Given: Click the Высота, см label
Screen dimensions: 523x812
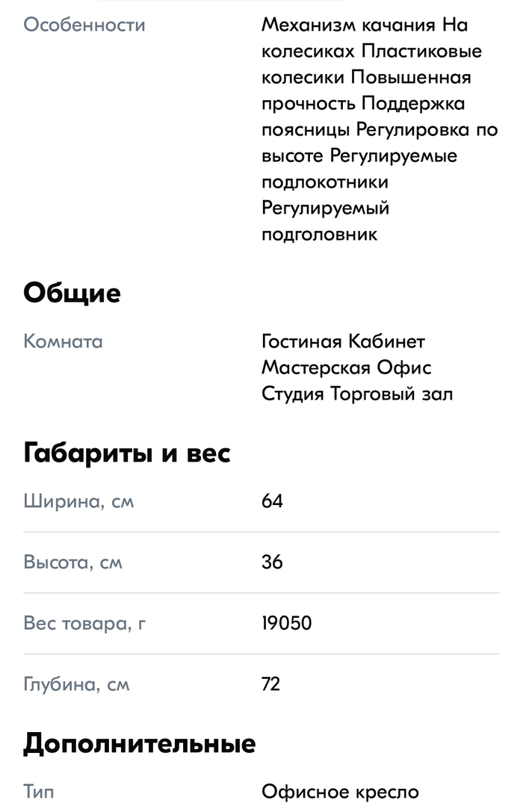Looking at the screenshot, I should pos(73,562).
